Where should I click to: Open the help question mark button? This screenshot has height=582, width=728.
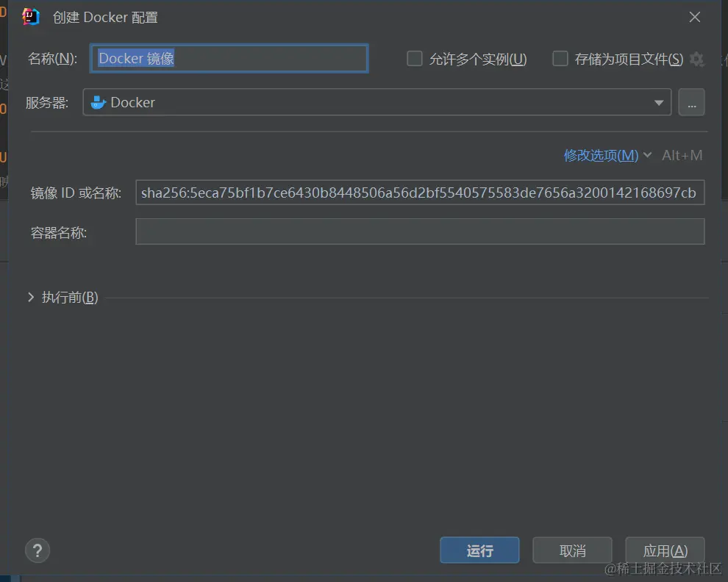pyautogui.click(x=38, y=550)
